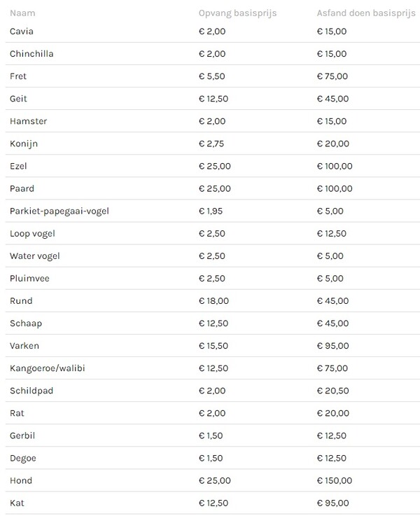Select the Parkiet-papegaai-vogel entry
This screenshot has height=516, width=420.
[x=59, y=211]
